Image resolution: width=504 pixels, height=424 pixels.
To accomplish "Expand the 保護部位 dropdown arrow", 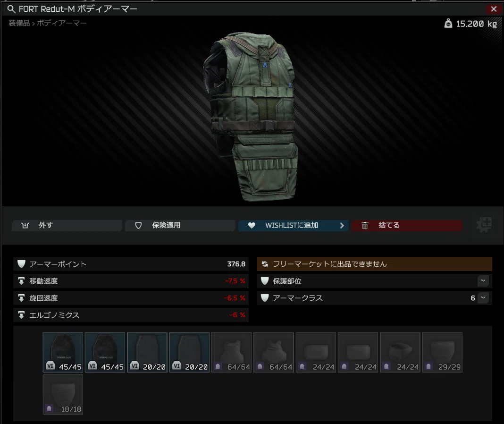I will pos(483,281).
